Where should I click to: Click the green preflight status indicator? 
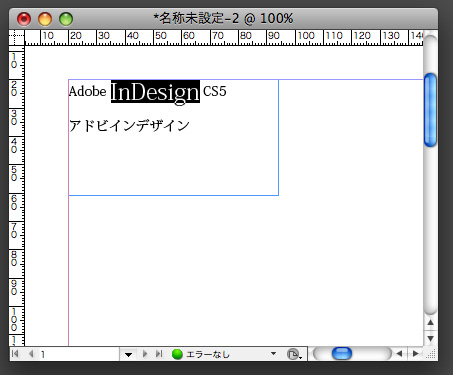177,354
